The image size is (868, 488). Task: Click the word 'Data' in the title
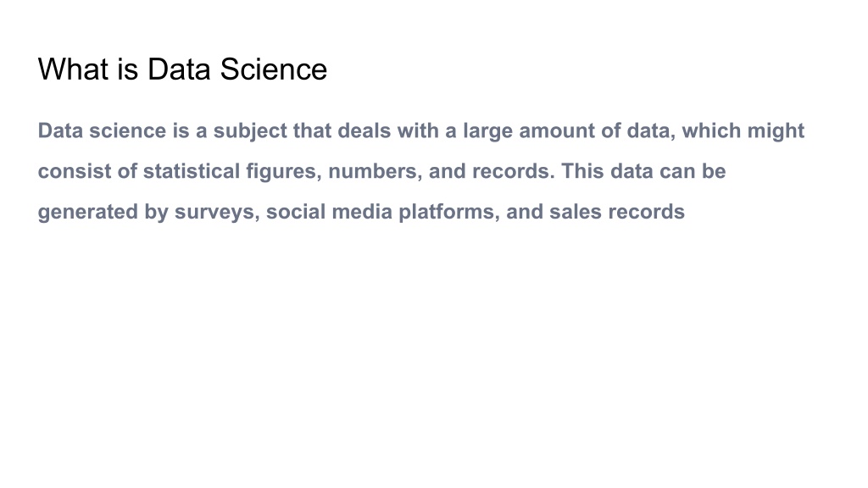click(x=179, y=69)
